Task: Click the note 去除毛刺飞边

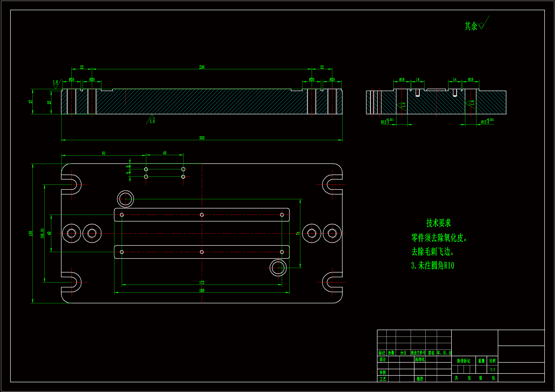Action: click(x=432, y=252)
